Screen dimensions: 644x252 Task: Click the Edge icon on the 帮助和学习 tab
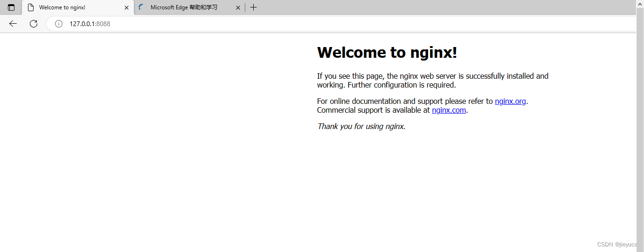(x=141, y=7)
